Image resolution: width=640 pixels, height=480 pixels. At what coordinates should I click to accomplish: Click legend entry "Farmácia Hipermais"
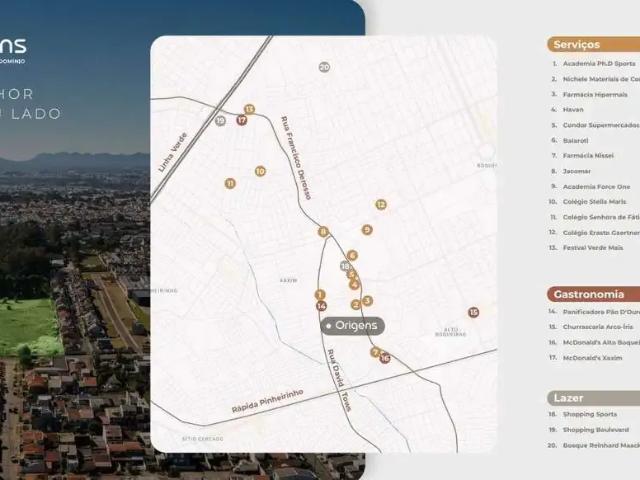click(595, 95)
